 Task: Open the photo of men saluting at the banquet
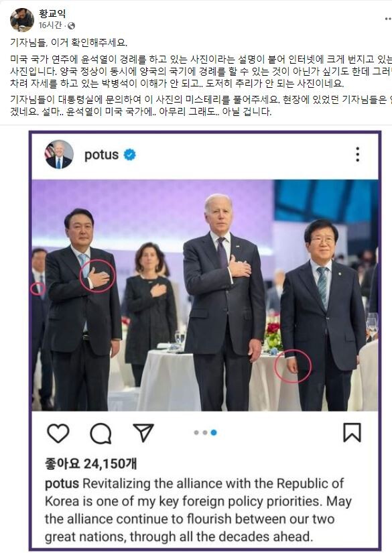(205, 295)
